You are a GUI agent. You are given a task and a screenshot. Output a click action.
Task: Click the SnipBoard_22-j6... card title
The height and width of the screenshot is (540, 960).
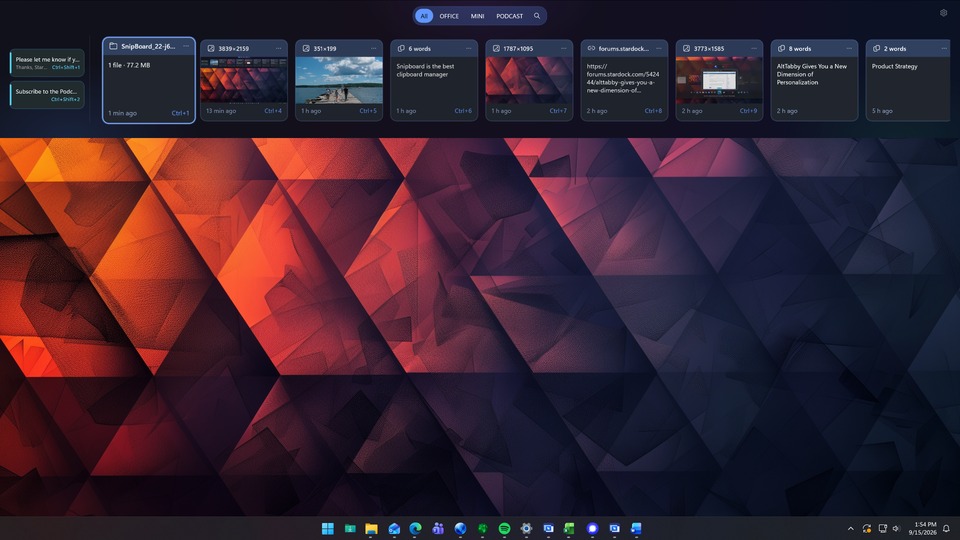(x=148, y=46)
